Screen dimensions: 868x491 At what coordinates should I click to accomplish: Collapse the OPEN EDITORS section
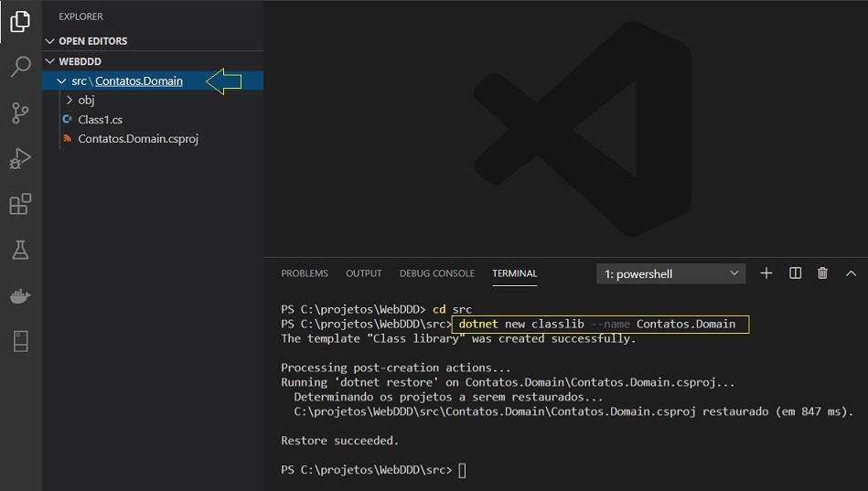point(49,41)
